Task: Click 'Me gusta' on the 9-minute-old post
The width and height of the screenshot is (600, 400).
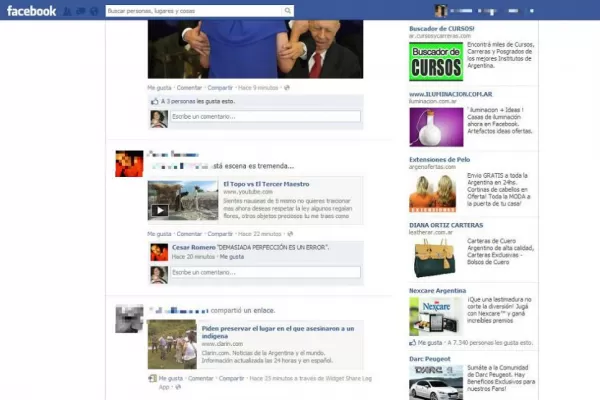Action: tap(159, 88)
